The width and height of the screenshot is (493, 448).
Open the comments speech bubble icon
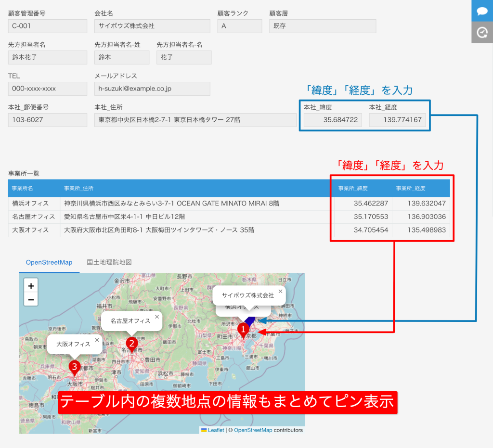point(482,11)
